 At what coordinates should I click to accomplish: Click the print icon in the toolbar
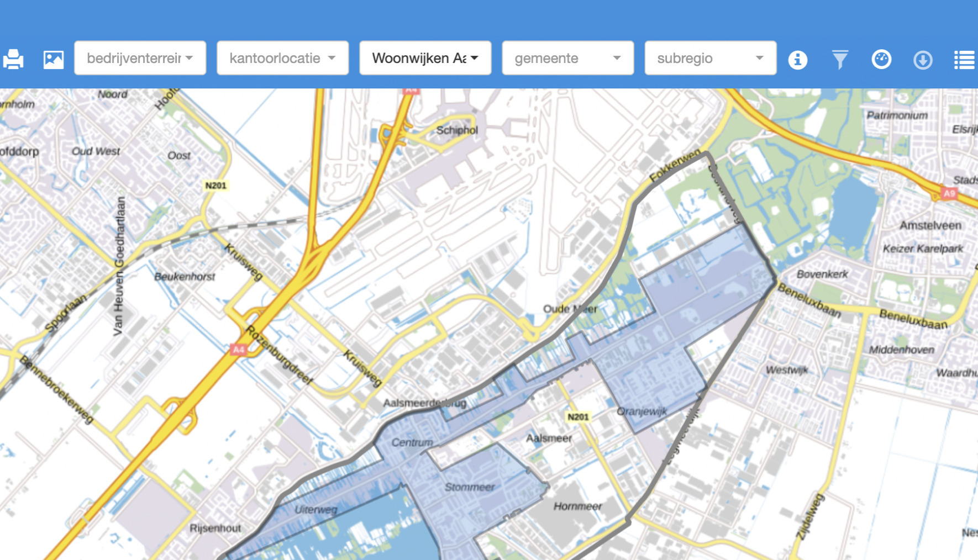[x=13, y=59]
